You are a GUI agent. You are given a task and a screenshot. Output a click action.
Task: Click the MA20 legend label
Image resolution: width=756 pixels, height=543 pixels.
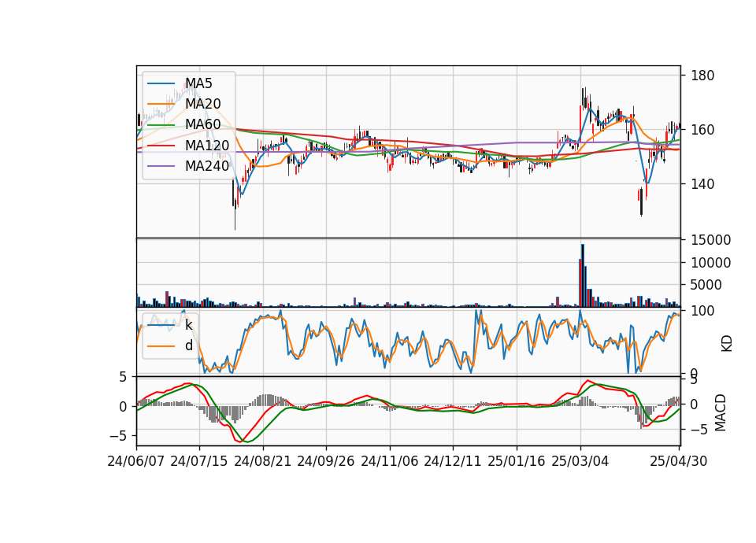(202, 104)
